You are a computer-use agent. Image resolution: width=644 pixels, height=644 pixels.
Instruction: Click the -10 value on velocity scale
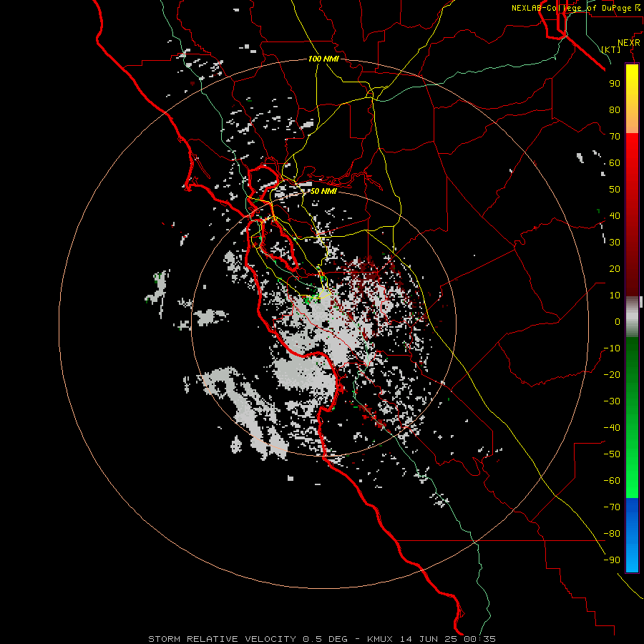[x=612, y=348]
